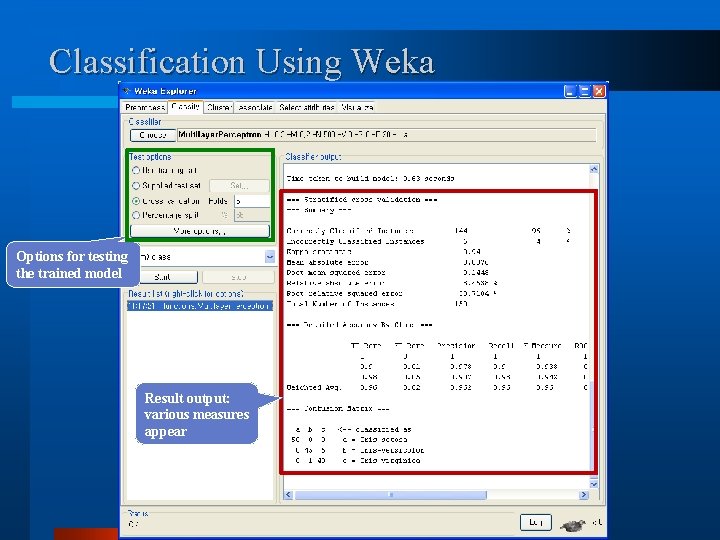Image resolution: width=720 pixels, height=540 pixels.
Task: Click the Weka Explorer title bar icon
Action: (127, 91)
